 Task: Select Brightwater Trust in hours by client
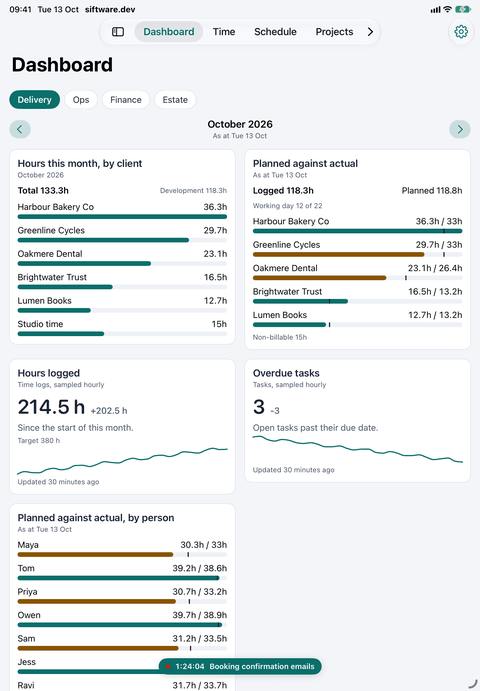click(x=52, y=277)
